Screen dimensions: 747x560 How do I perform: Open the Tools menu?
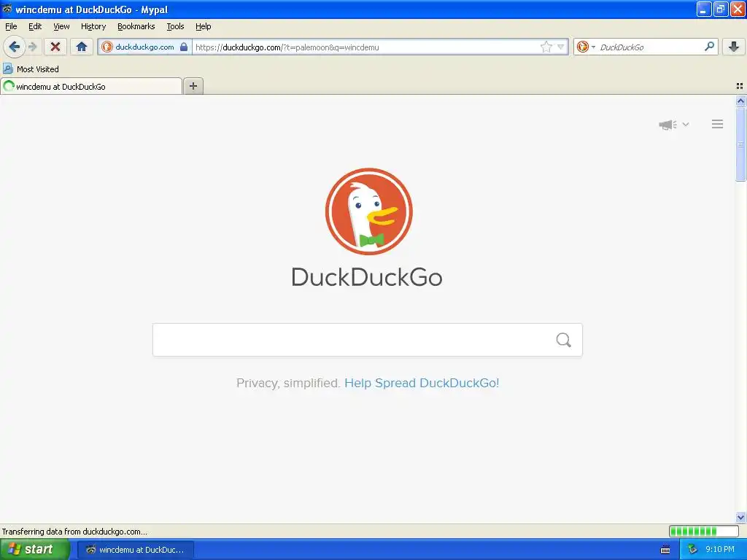[175, 26]
